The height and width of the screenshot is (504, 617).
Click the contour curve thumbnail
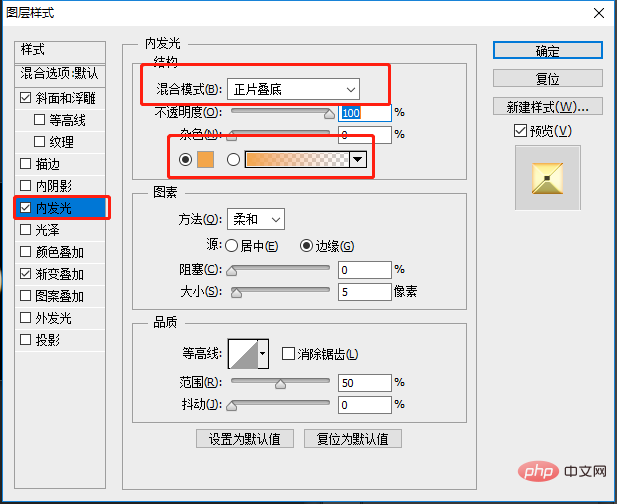click(243, 354)
